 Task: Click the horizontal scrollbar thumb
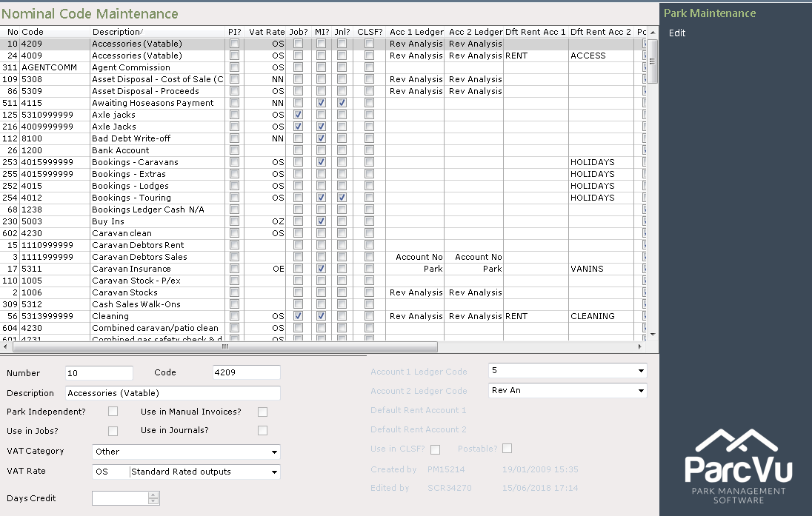tap(224, 346)
